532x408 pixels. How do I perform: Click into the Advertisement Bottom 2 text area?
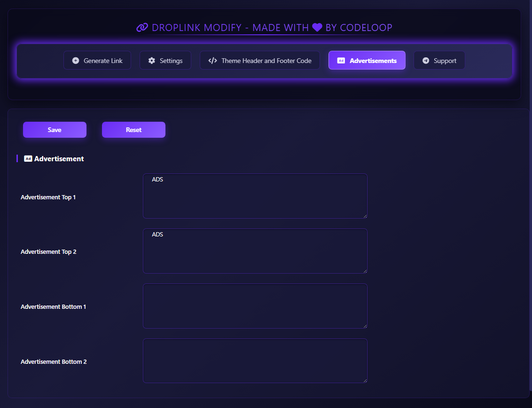tap(255, 361)
